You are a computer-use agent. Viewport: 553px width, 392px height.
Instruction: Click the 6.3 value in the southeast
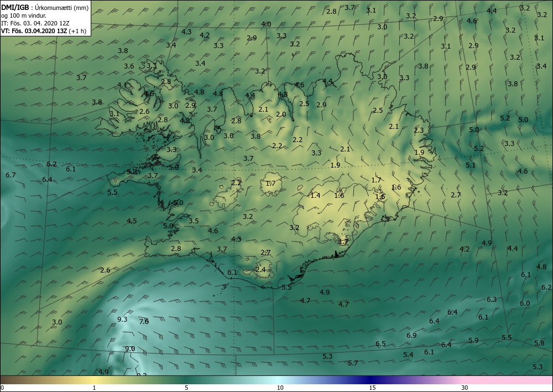click(492, 299)
